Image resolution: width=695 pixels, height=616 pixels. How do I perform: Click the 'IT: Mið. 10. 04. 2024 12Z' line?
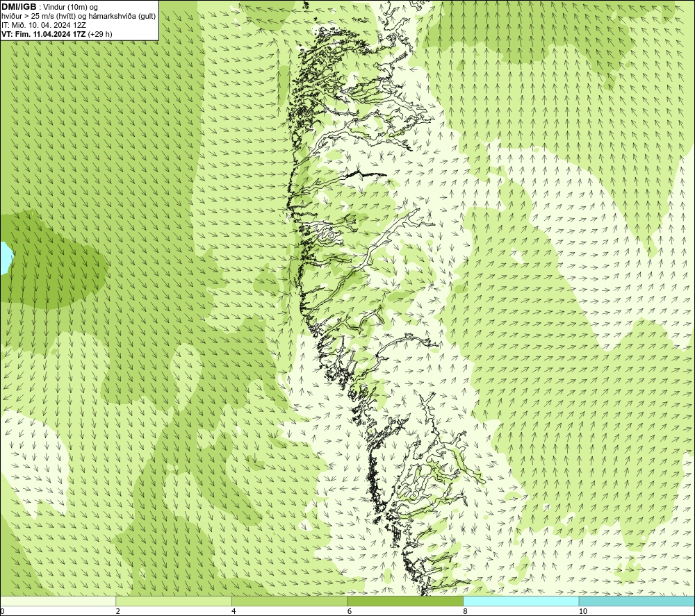pyautogui.click(x=43, y=25)
